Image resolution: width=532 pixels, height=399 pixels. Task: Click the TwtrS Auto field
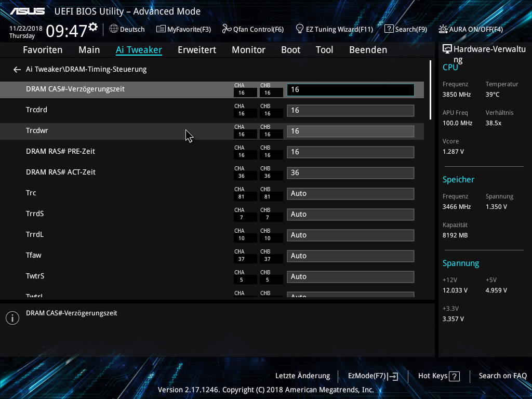point(351,277)
